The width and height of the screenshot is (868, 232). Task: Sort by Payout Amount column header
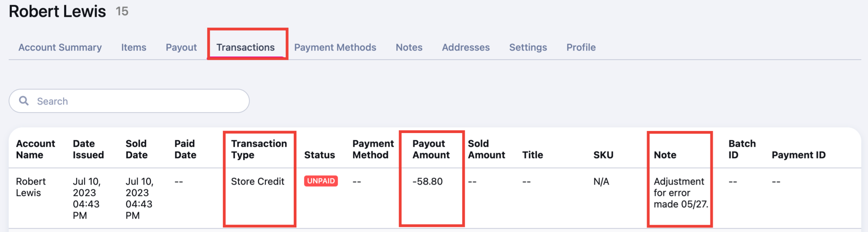(431, 149)
